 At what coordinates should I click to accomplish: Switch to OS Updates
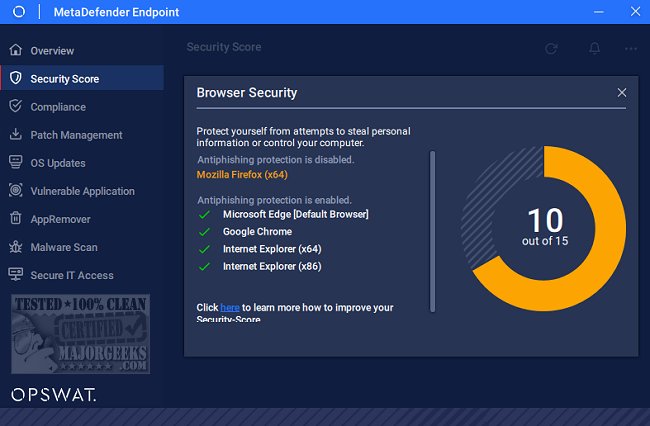pyautogui.click(x=82, y=163)
